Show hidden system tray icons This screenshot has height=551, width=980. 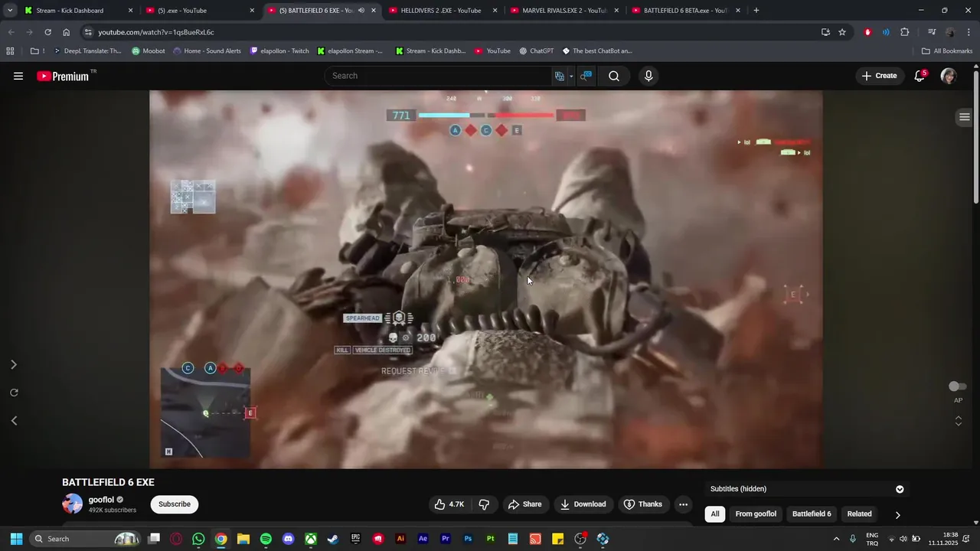click(x=836, y=539)
